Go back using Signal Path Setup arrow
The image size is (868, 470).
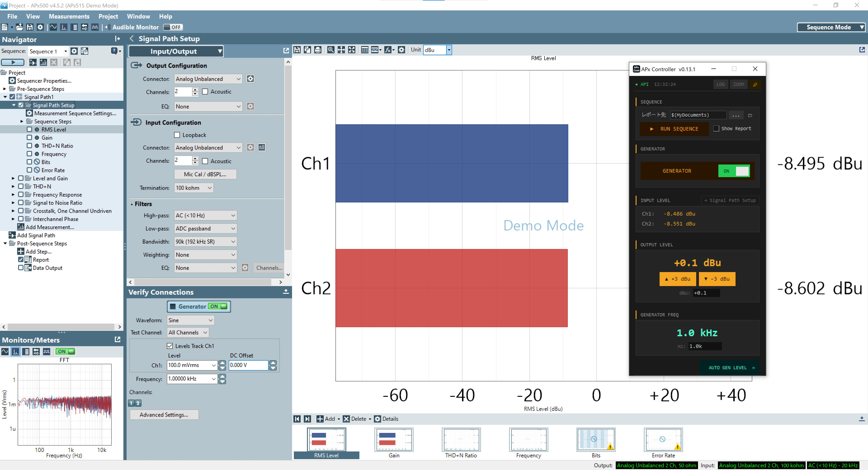pyautogui.click(x=132, y=39)
